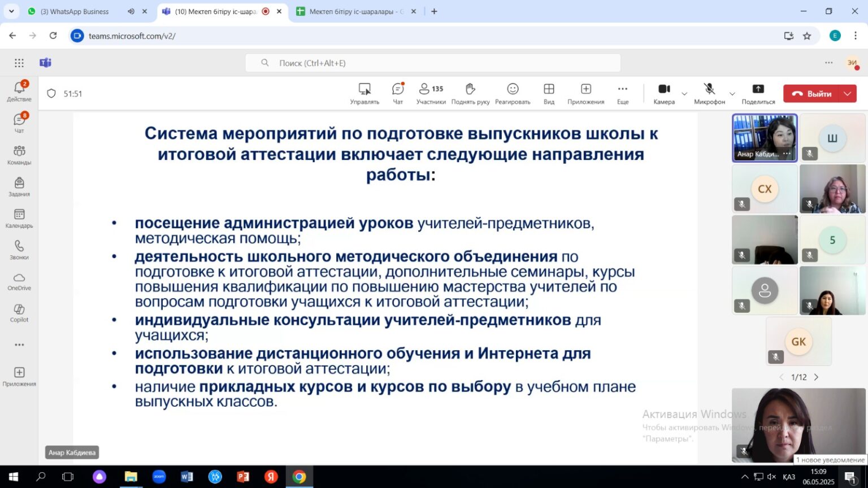Toggle the camera on or off
This screenshot has width=868, height=488.
click(x=664, y=93)
